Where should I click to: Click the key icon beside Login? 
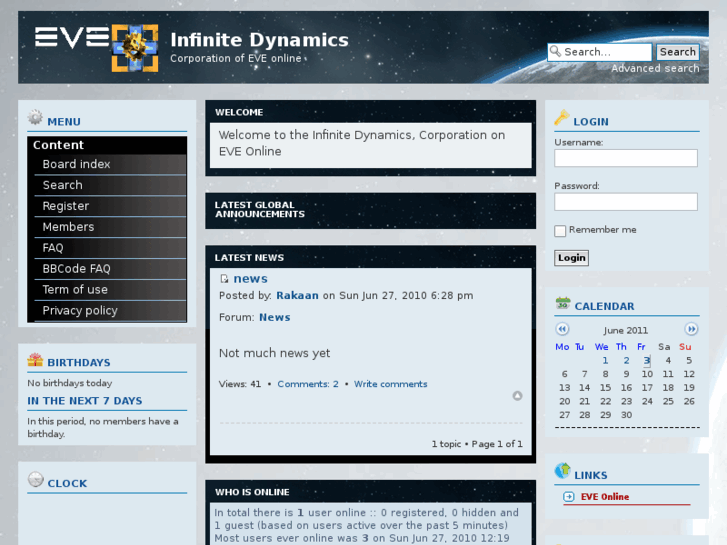point(561,118)
